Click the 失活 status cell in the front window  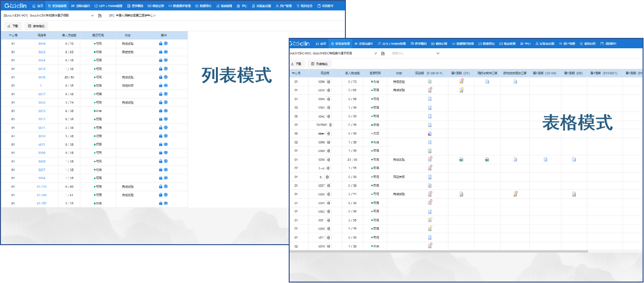pos(376,134)
